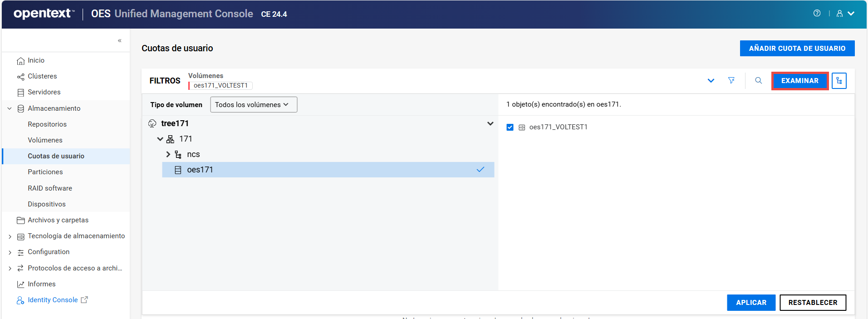Click the AÑADIR CUOTA DE USUARIO button

(x=797, y=49)
